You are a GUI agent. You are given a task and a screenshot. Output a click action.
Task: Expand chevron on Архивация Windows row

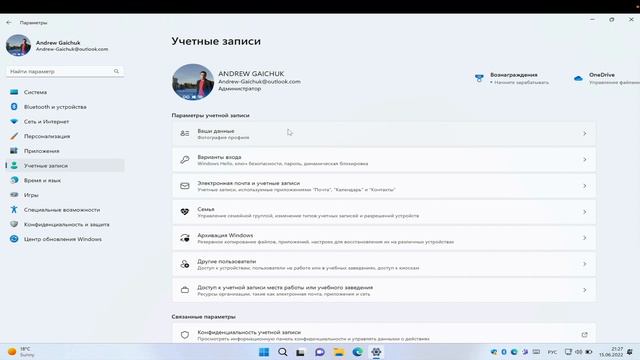[x=584, y=238]
